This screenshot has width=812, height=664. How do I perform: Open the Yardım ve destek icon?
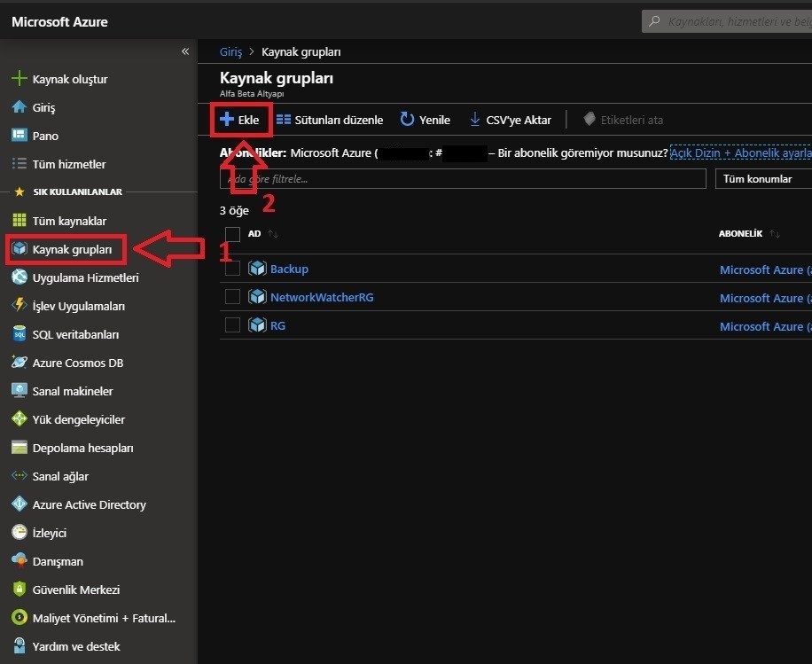click(20, 646)
